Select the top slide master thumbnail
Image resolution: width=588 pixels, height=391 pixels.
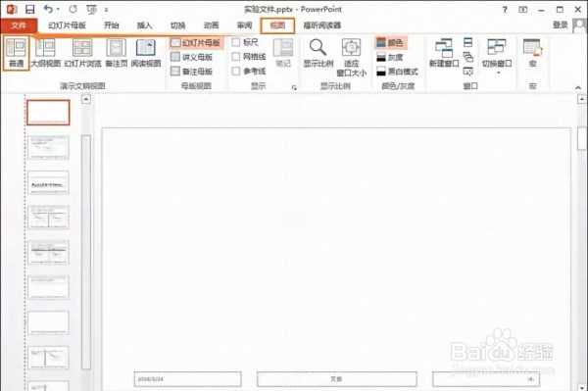pyautogui.click(x=48, y=113)
